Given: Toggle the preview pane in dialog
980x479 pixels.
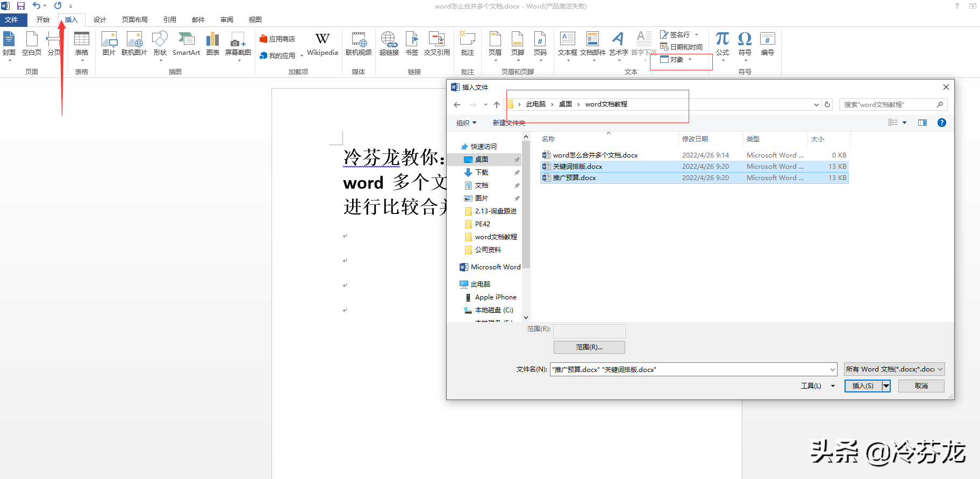Looking at the screenshot, I should coord(922,123).
